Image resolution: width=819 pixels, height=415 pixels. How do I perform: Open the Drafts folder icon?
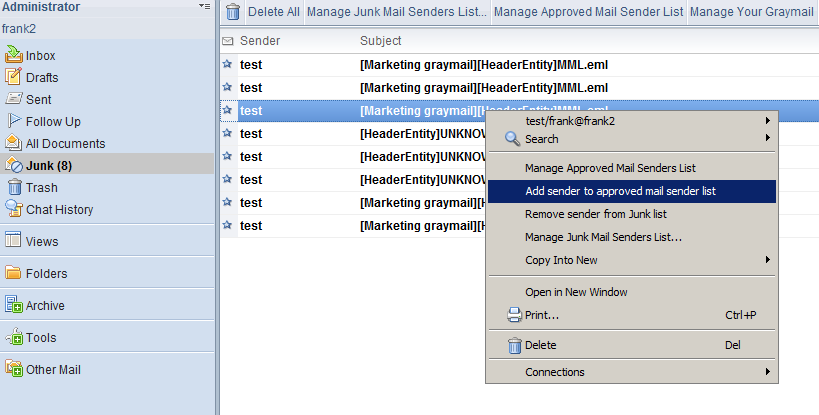tap(14, 77)
